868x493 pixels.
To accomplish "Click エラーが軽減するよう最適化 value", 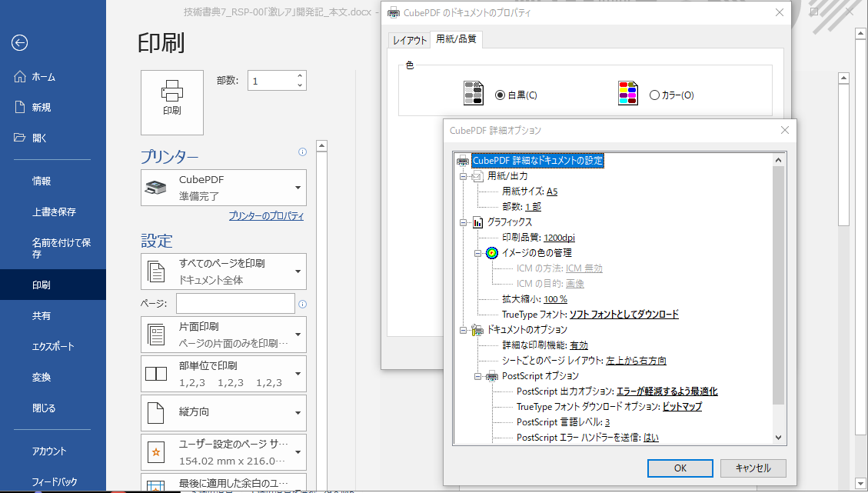I will [x=667, y=391].
